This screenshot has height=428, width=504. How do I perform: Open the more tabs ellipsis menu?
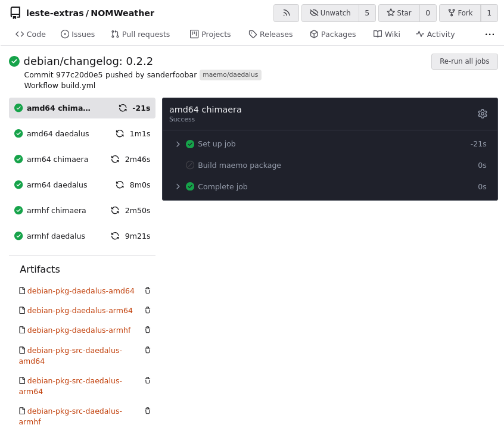click(490, 35)
